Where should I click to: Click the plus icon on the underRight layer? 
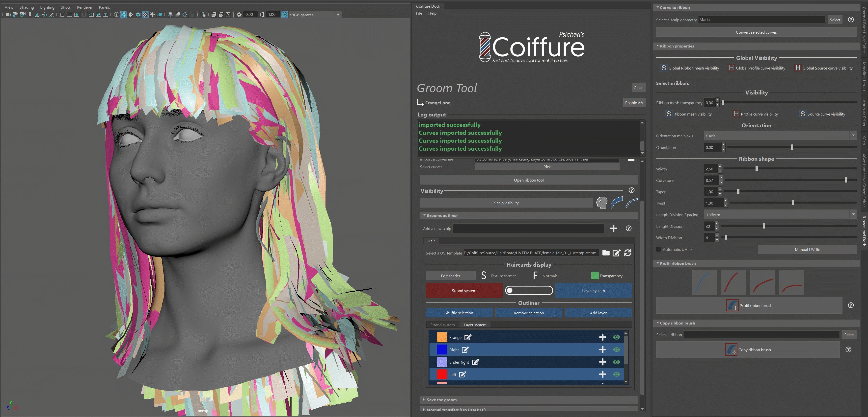click(x=602, y=362)
